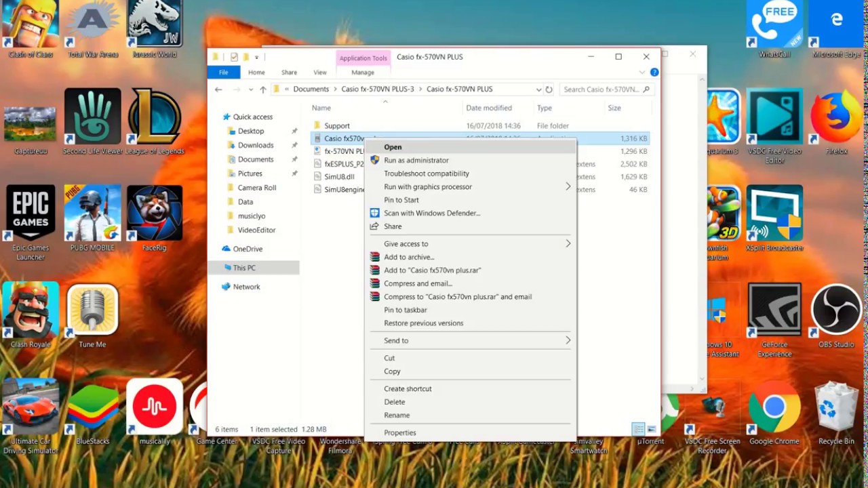
Task: Expand Give access to submenu
Action: pos(568,243)
